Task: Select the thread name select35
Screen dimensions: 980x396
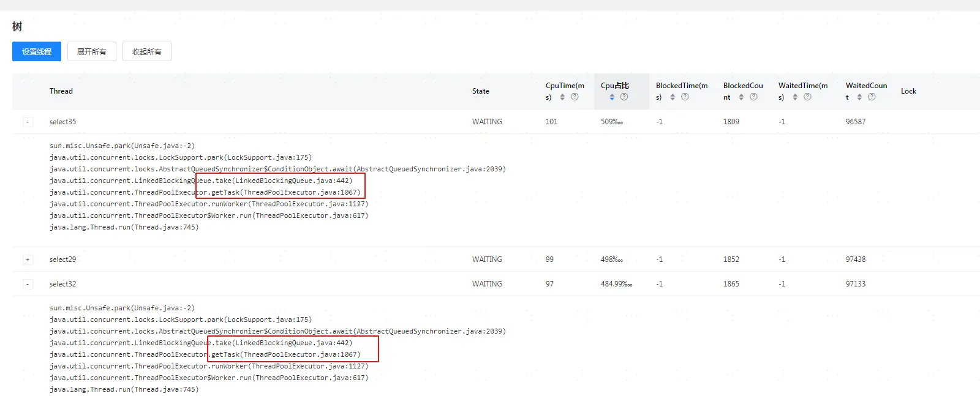Action: pos(63,122)
